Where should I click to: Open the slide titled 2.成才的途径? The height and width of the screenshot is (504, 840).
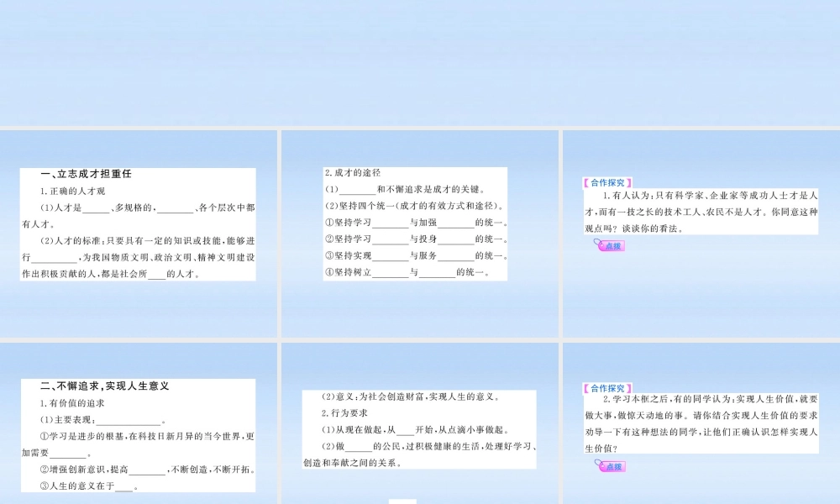coord(419,234)
